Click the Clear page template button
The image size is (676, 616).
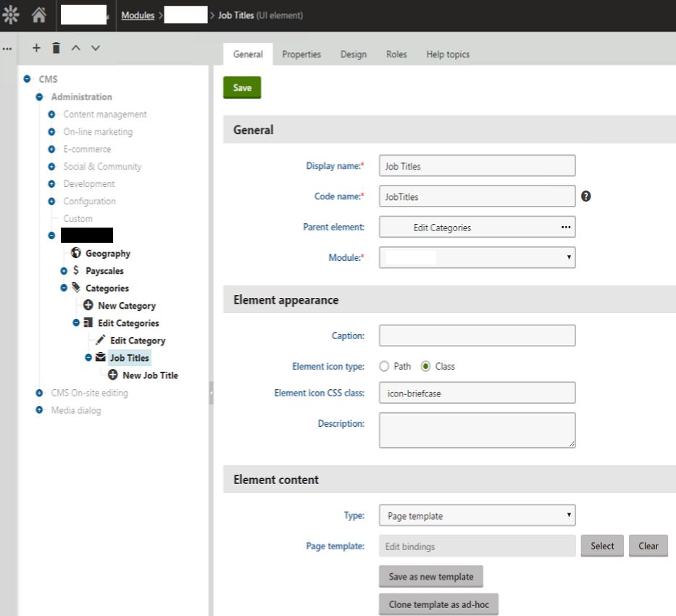648,546
